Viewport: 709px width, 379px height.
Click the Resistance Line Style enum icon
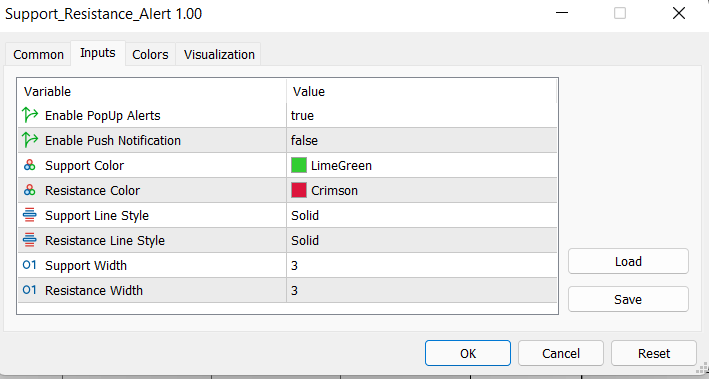coord(30,240)
